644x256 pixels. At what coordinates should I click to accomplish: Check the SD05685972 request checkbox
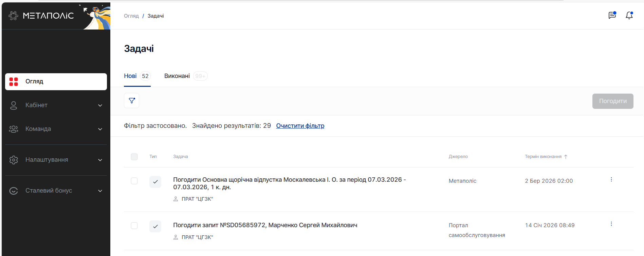point(134,225)
